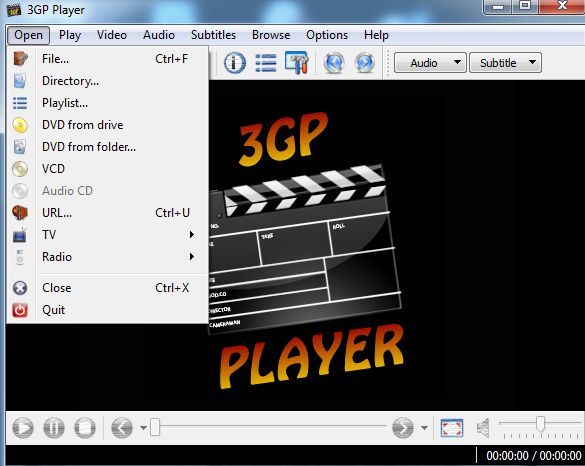Open preferences tools icon in toolbar
The image size is (585, 466).
(x=297, y=62)
